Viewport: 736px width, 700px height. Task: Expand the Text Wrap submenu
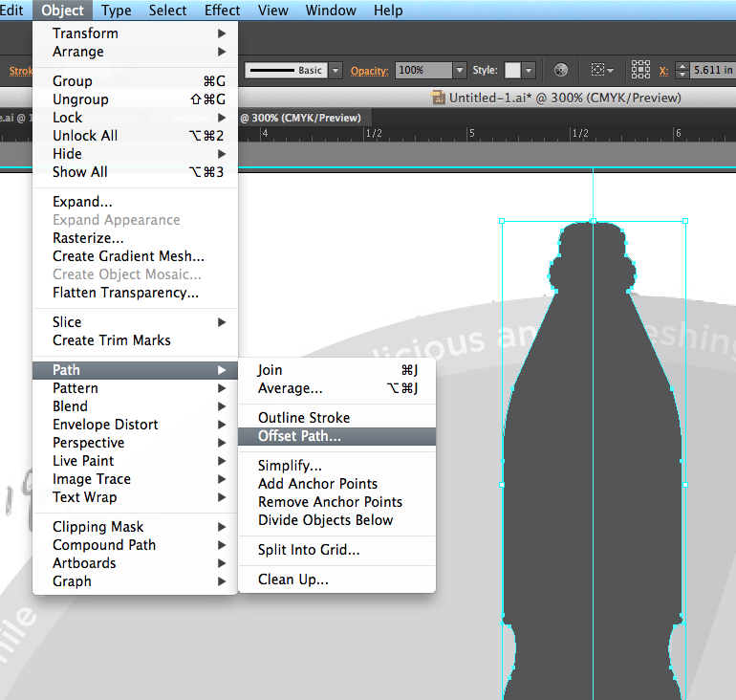click(135, 497)
